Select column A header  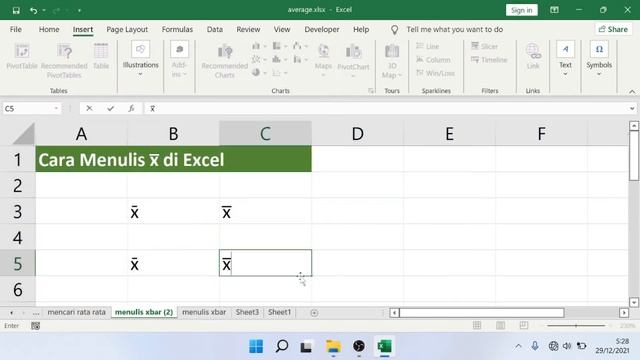(81, 133)
